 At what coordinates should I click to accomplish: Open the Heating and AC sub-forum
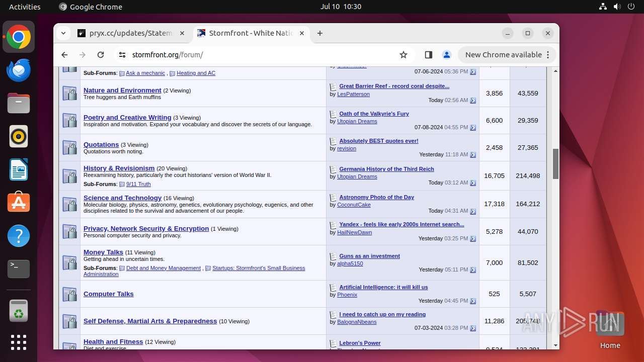(196, 73)
